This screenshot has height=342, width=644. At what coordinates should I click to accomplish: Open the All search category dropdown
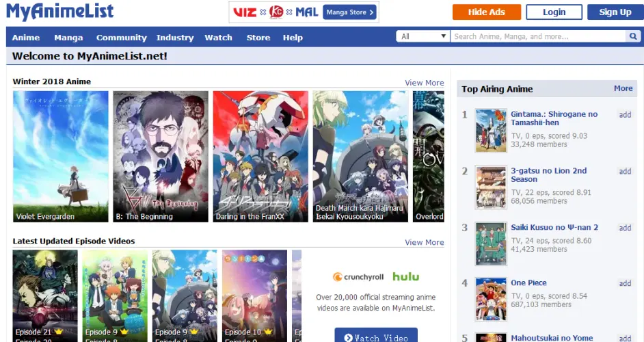[423, 36]
